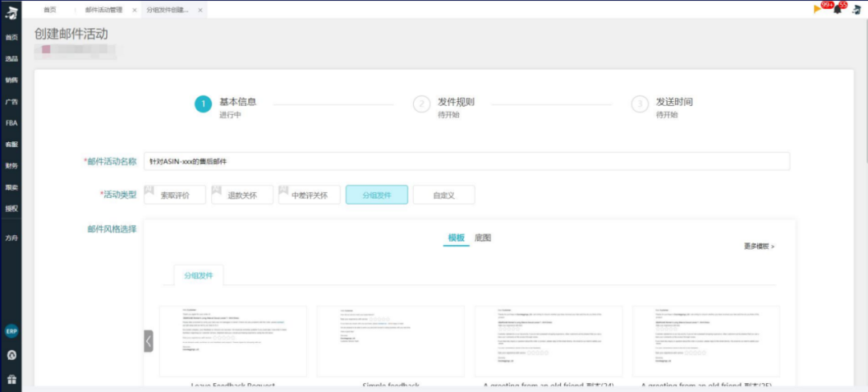
Task: Click the circular icon below the ERP badge
Action: (11, 354)
